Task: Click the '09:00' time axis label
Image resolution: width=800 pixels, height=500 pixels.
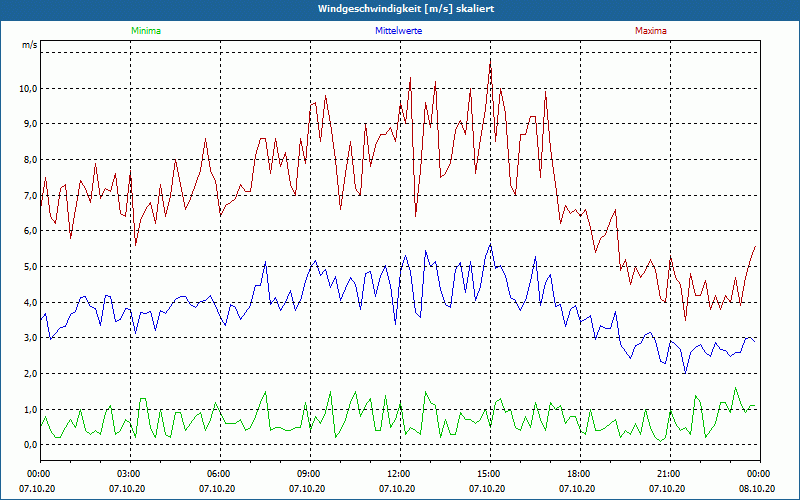Action: [x=307, y=474]
